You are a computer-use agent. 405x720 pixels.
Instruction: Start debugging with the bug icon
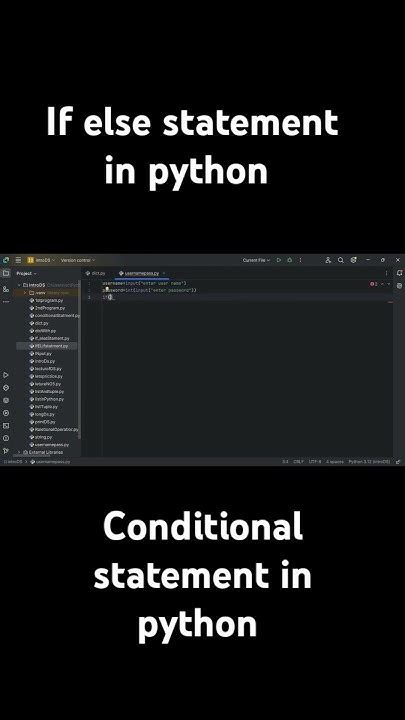[289, 260]
